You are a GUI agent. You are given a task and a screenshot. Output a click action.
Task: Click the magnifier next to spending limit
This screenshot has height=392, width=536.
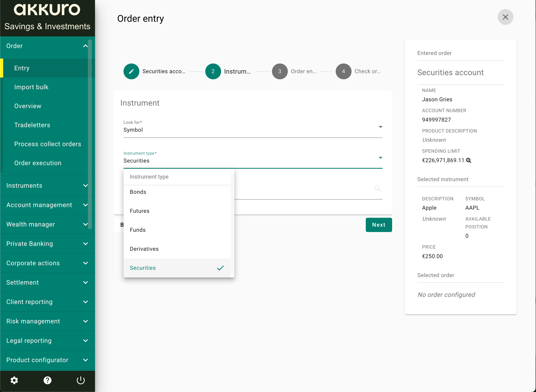pos(468,160)
